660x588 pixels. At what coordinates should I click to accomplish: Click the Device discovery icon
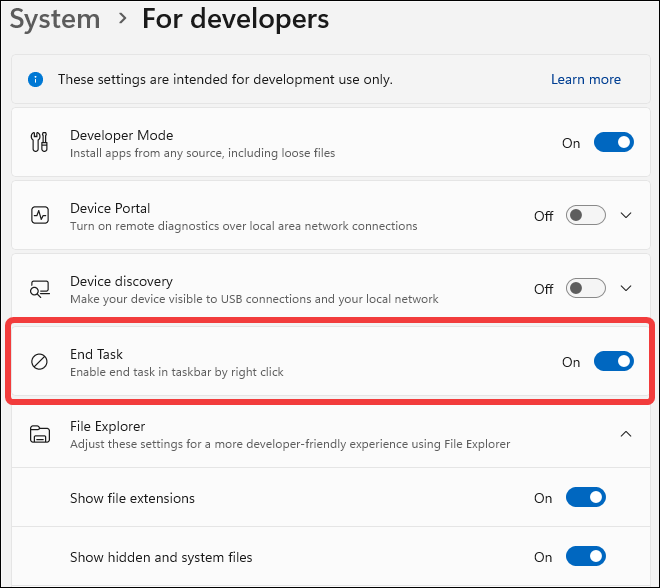pyautogui.click(x=40, y=289)
